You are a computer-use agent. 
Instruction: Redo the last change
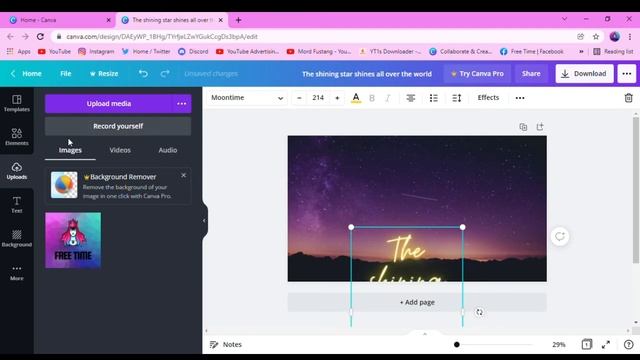pos(165,73)
